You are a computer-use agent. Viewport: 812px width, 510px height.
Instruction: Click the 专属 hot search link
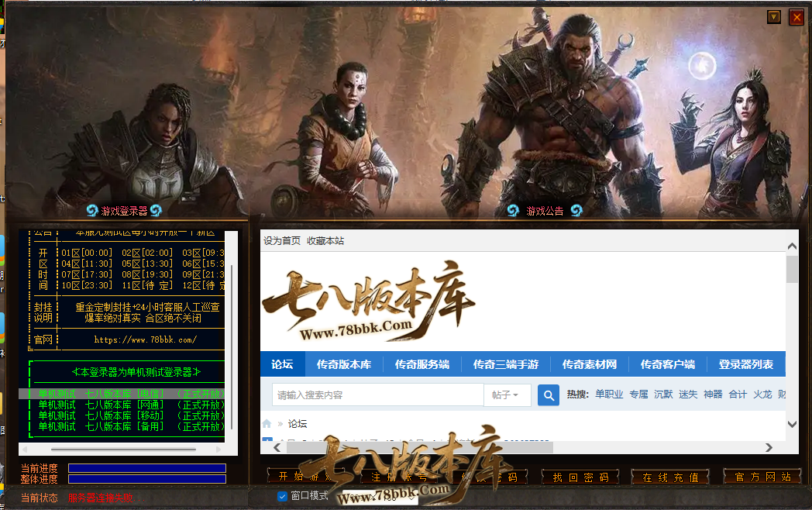(638, 395)
